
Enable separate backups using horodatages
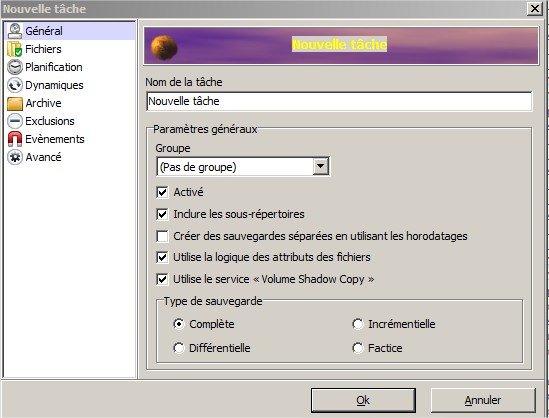[x=162, y=236]
